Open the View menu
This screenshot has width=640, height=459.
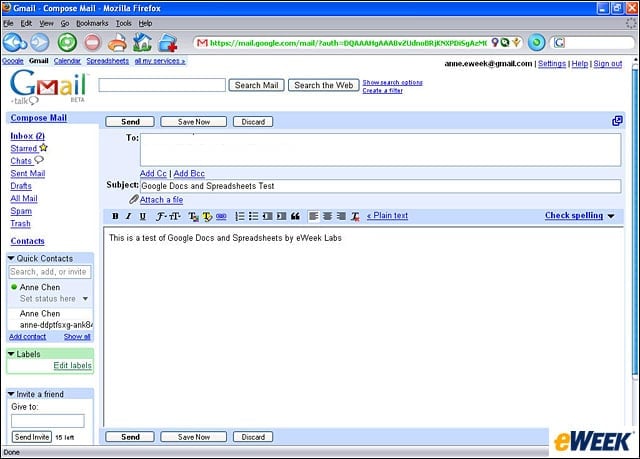[x=46, y=23]
